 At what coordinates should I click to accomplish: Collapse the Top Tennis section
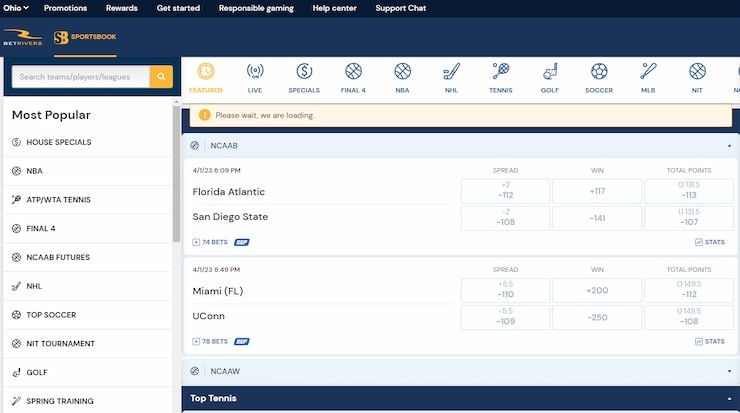729,399
